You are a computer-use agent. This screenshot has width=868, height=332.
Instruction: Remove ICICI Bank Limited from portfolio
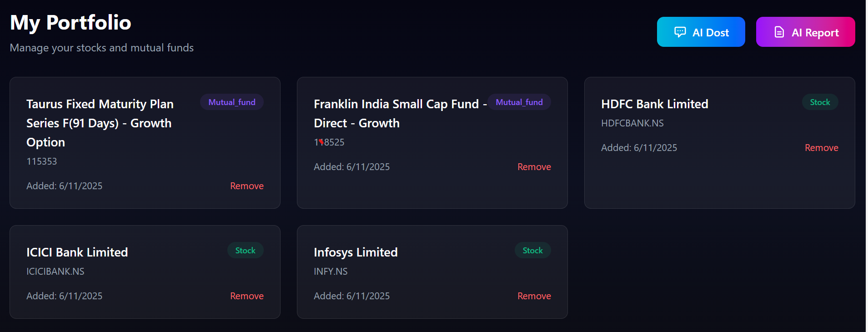point(246,296)
